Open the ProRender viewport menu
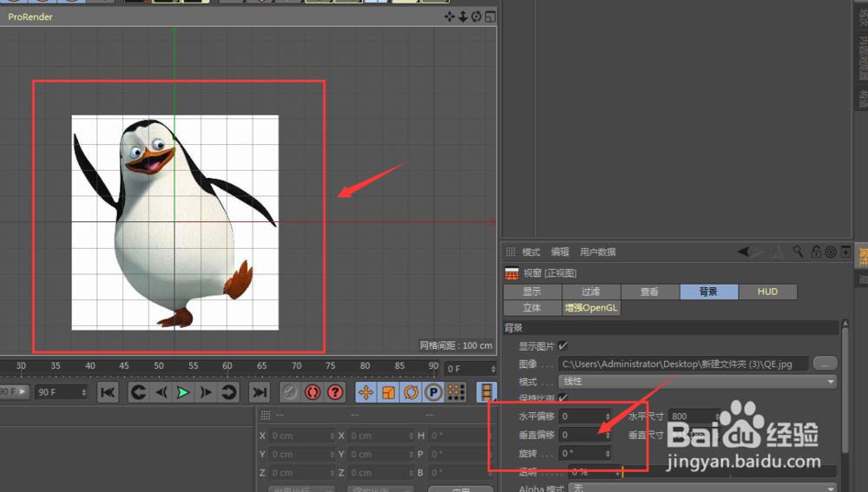The image size is (868, 492). point(30,16)
